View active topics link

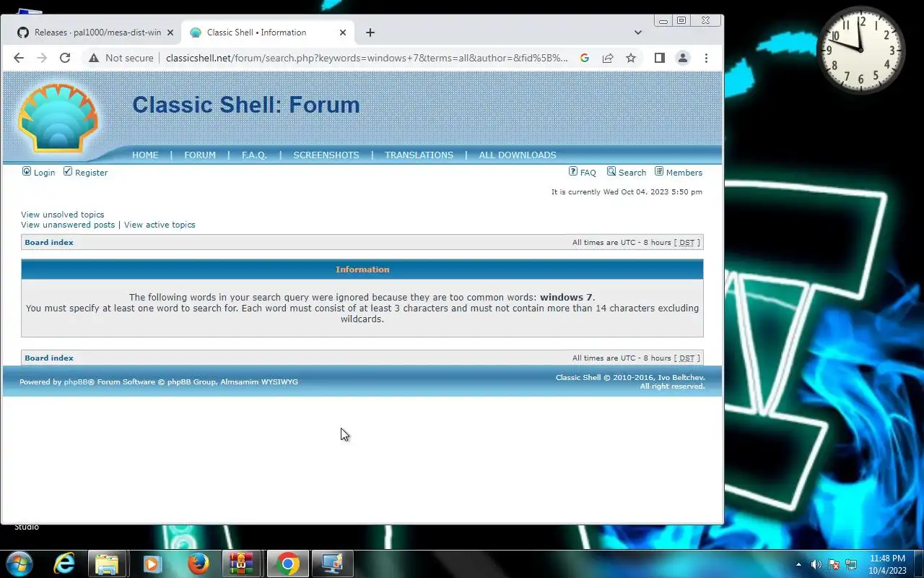click(160, 225)
